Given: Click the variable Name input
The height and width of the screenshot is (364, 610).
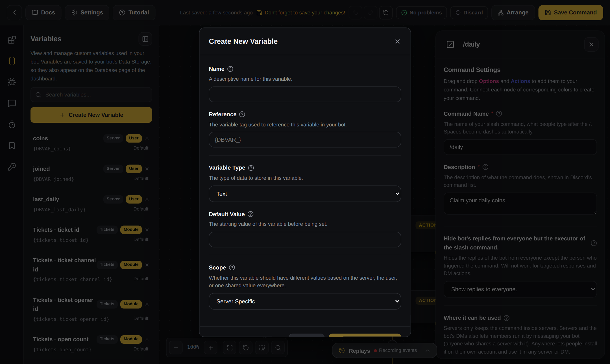Looking at the screenshot, I should (x=305, y=94).
